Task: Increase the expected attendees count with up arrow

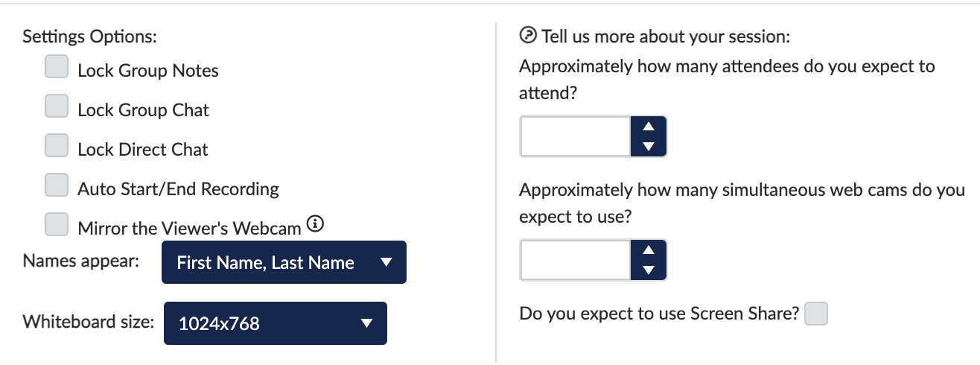Action: [x=648, y=127]
